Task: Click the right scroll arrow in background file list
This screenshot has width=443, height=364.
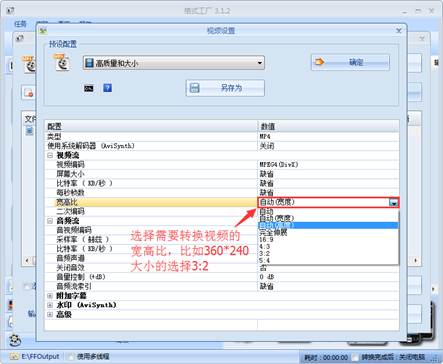Action: click(x=415, y=260)
